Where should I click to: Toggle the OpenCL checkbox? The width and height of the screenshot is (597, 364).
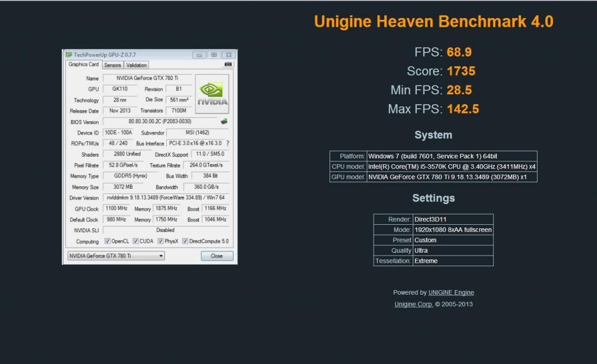click(x=107, y=241)
